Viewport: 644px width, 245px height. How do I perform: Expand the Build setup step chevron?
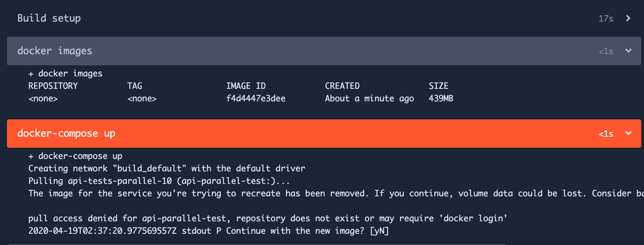click(x=628, y=18)
